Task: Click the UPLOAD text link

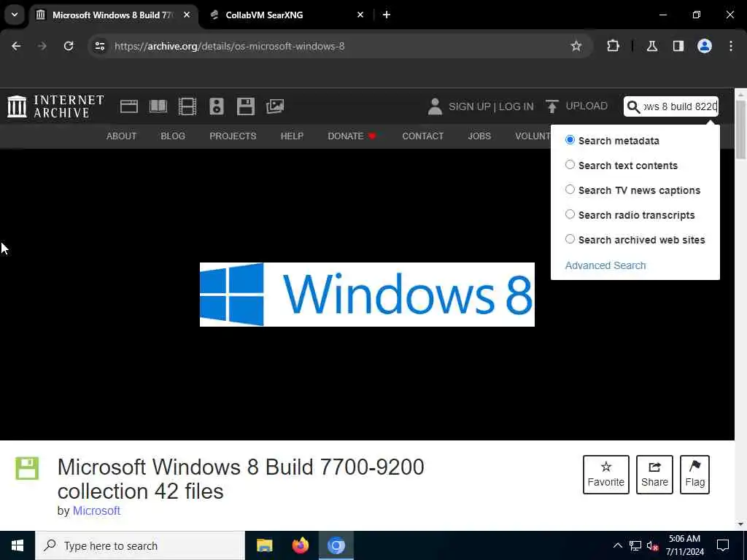Action: click(587, 106)
